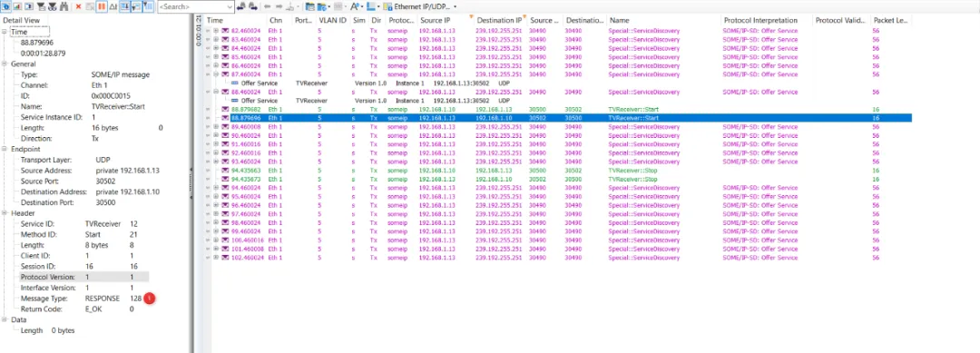980x353 pixels.
Task: Click the window-layout icon right of the arrows
Action: pos(309,6)
